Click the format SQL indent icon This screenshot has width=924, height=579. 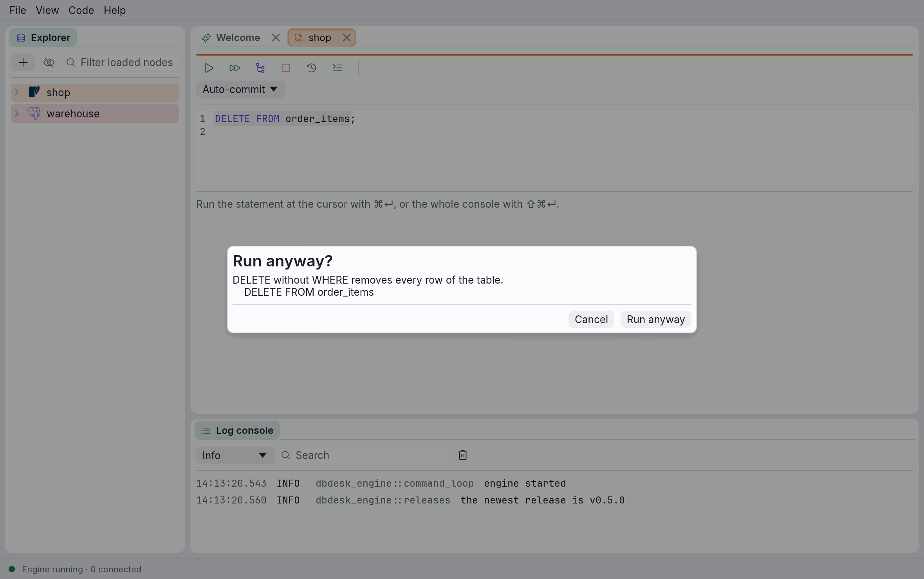coord(337,68)
